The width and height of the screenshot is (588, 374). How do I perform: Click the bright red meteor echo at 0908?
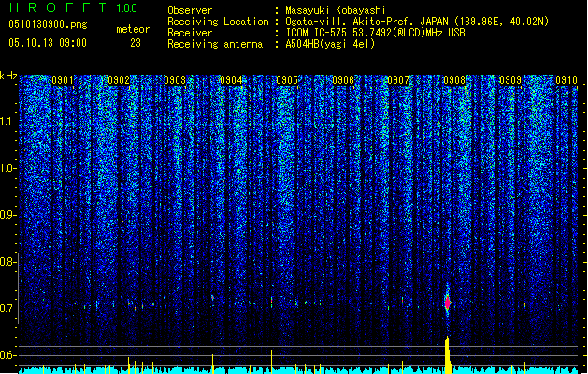[447, 302]
